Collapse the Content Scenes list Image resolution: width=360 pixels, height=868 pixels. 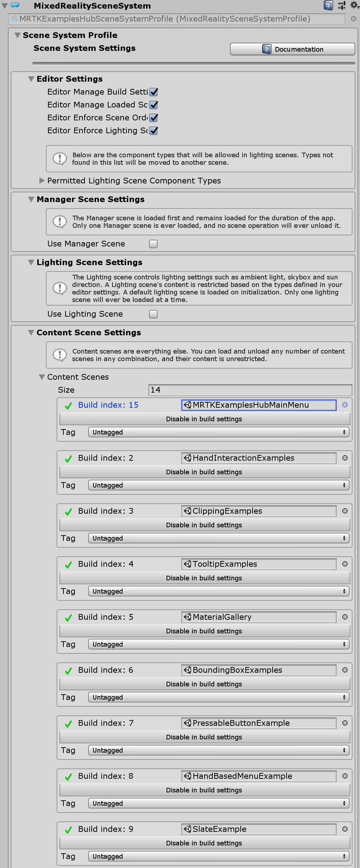[x=42, y=377]
